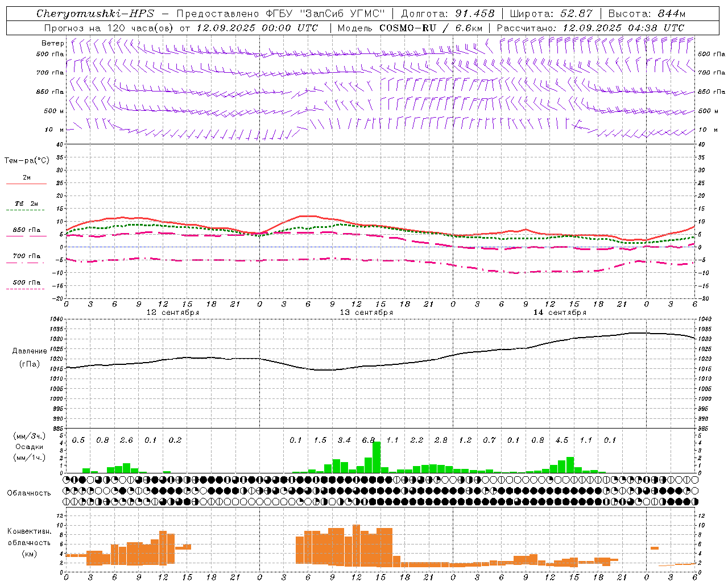Select the Прогноз на 120 часа(ов) text

coord(108,28)
